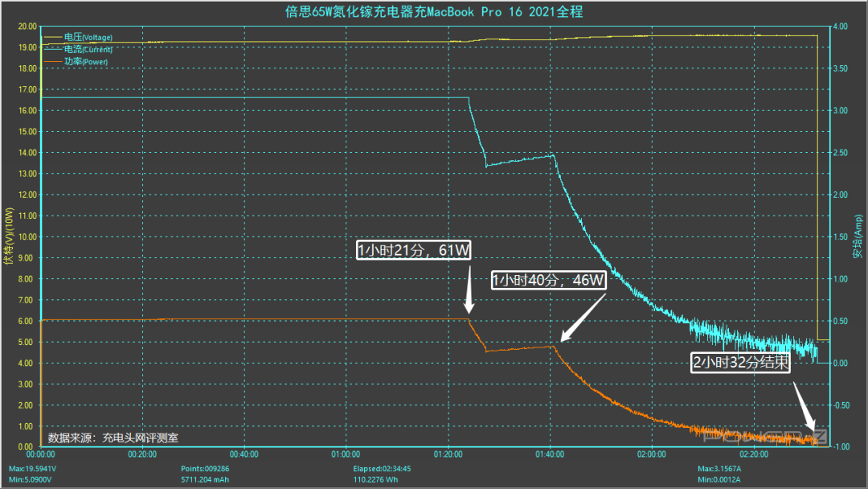
Task: Click the Max:19.5941V readout
Action: (x=32, y=469)
